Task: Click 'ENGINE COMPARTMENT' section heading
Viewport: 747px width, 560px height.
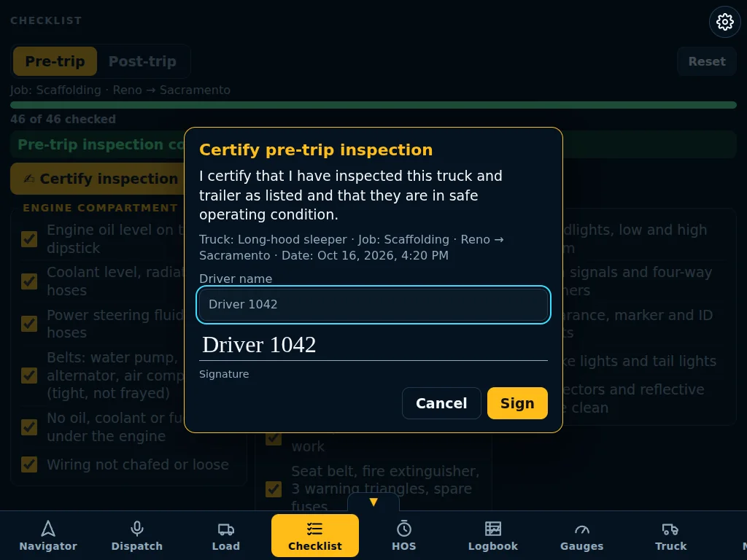Action: tap(100, 208)
